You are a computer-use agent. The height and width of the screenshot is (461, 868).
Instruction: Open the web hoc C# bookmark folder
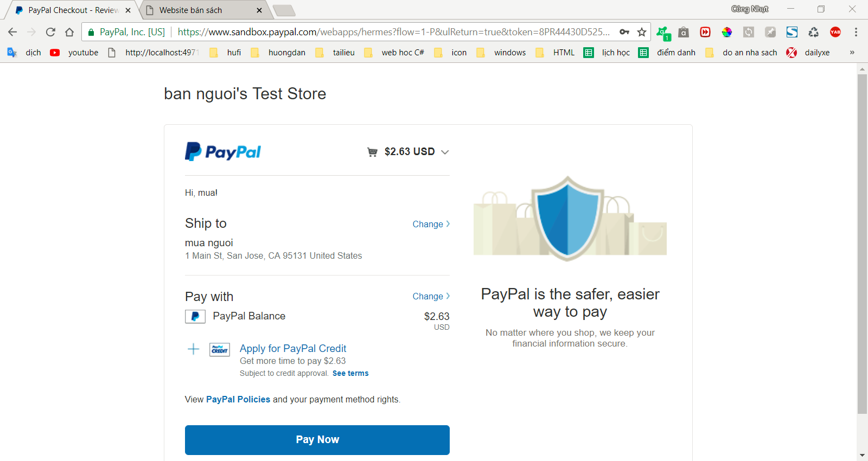point(394,53)
